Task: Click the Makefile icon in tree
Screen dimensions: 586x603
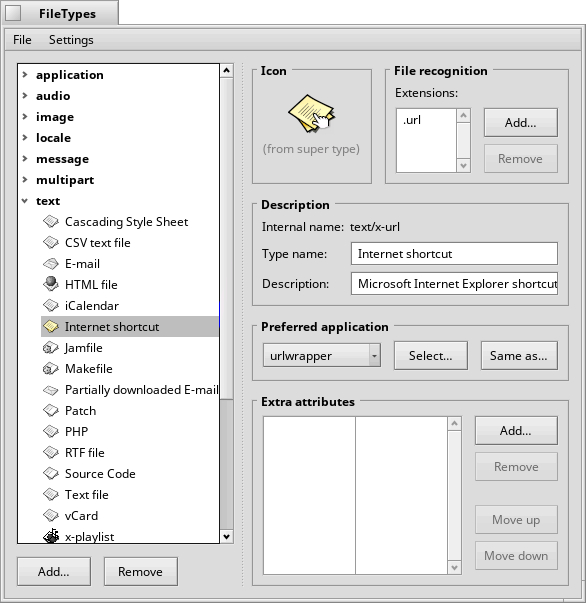Action: pyautogui.click(x=50, y=368)
